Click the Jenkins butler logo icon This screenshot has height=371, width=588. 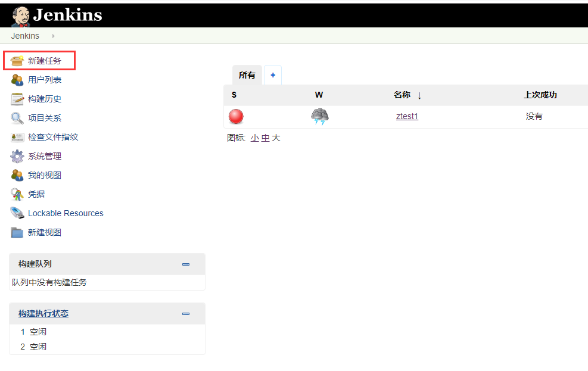(x=21, y=17)
